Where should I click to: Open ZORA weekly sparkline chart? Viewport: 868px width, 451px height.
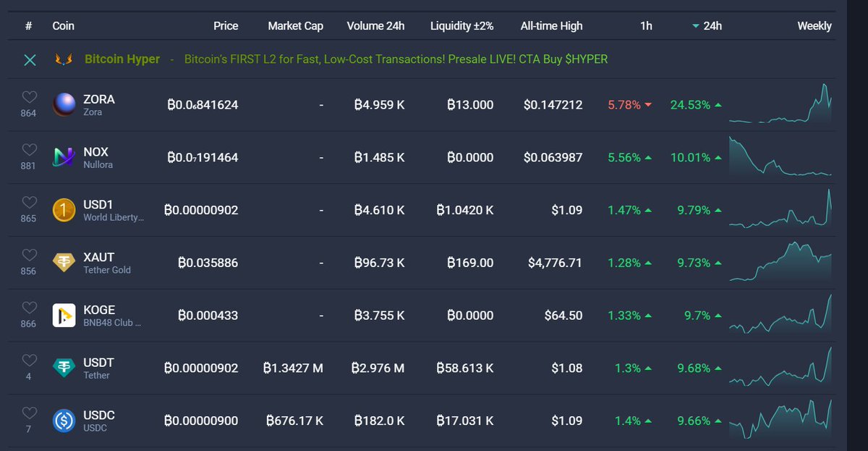(x=780, y=104)
